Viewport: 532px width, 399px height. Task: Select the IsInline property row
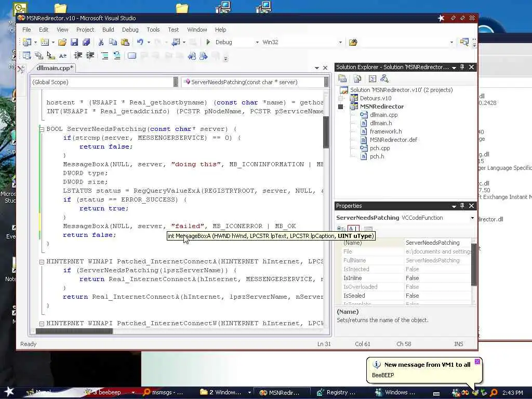tap(406, 278)
